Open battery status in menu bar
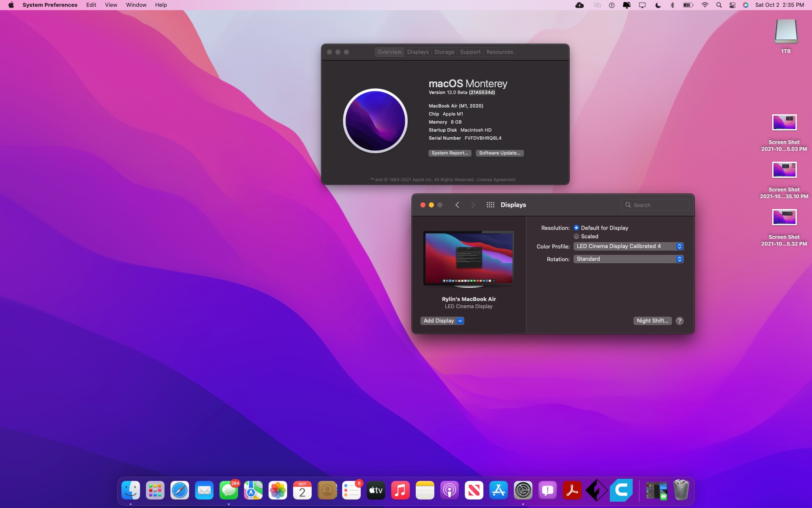The width and height of the screenshot is (812, 508). point(688,5)
